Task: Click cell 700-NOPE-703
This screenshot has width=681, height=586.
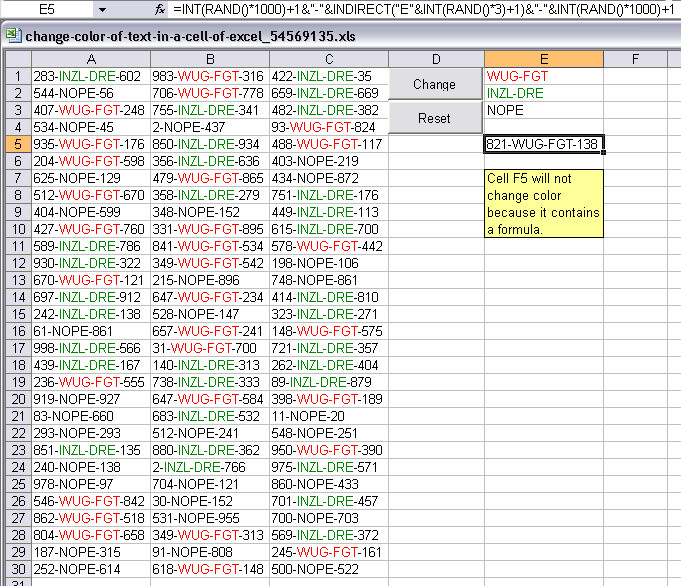Action: (329, 518)
